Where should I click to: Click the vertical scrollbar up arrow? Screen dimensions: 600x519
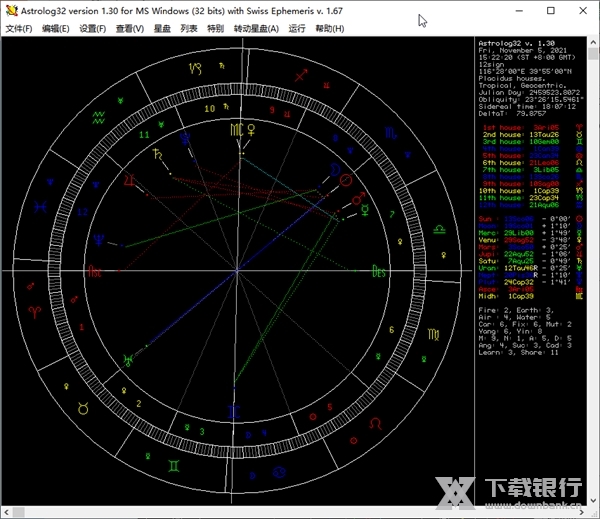(593, 42)
